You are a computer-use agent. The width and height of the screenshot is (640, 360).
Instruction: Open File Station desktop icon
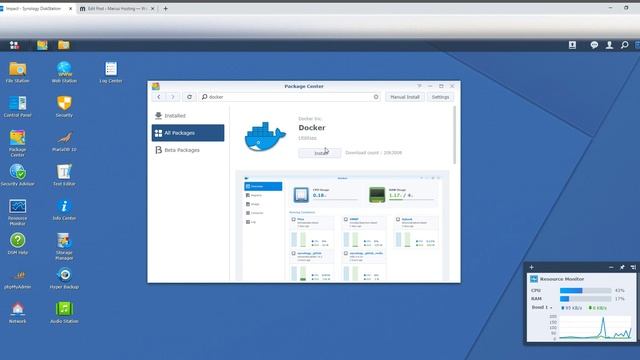tap(18, 73)
